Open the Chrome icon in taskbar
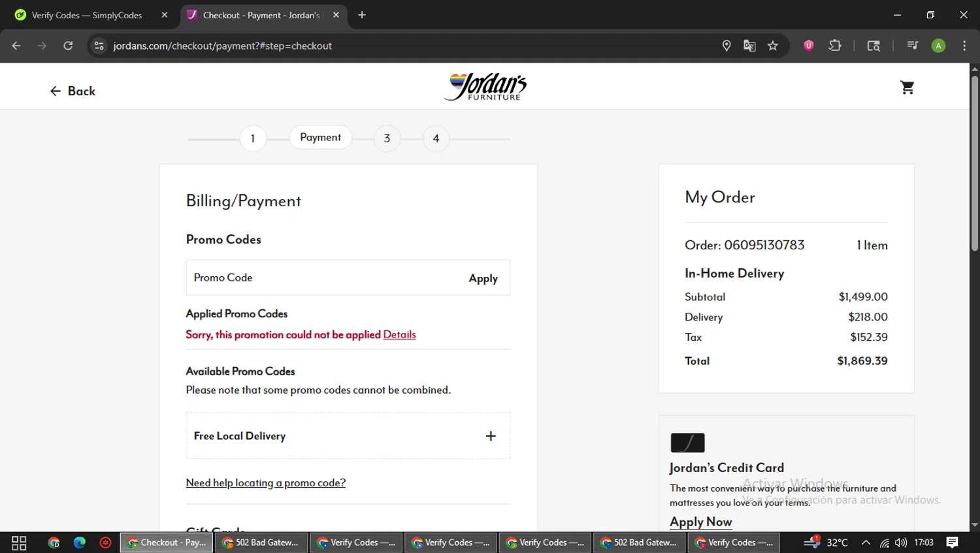 pos(54,543)
